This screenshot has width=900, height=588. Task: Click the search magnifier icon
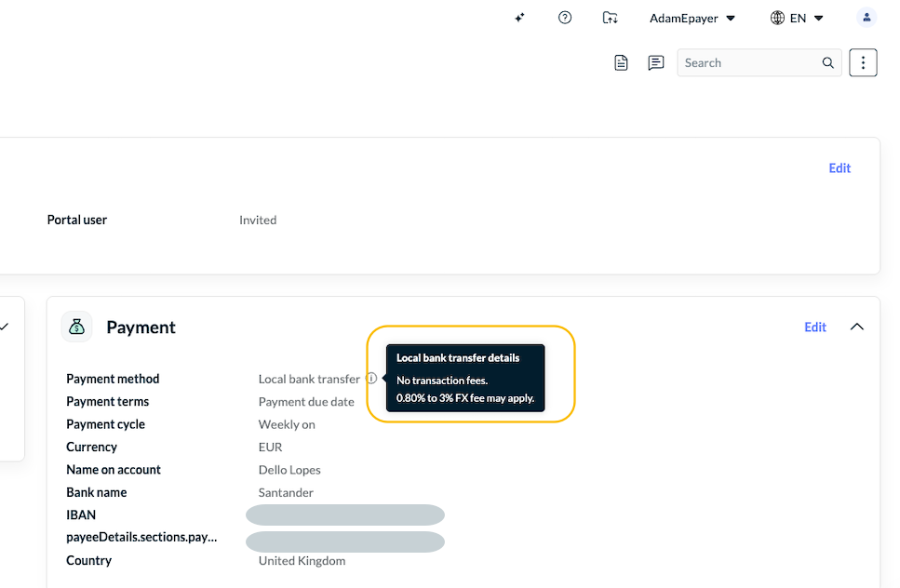[827, 62]
